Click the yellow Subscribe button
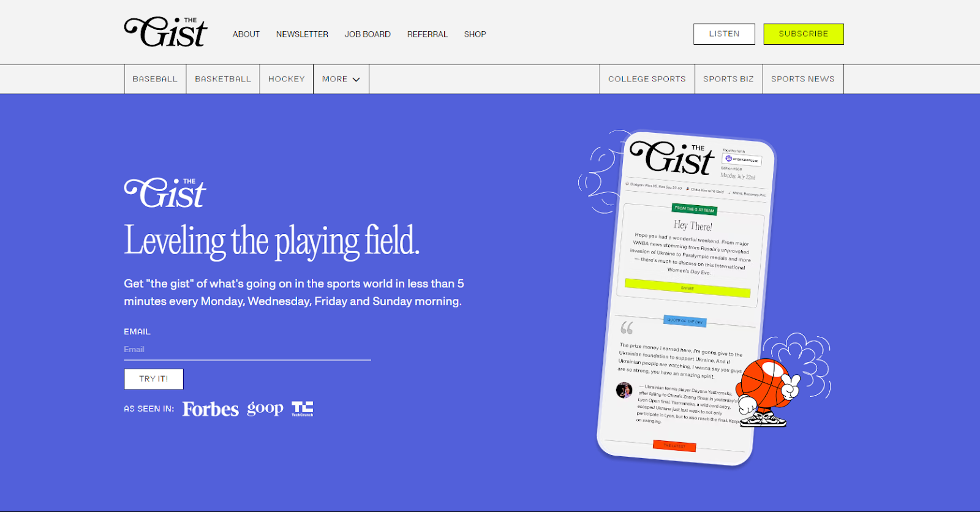 pos(804,34)
